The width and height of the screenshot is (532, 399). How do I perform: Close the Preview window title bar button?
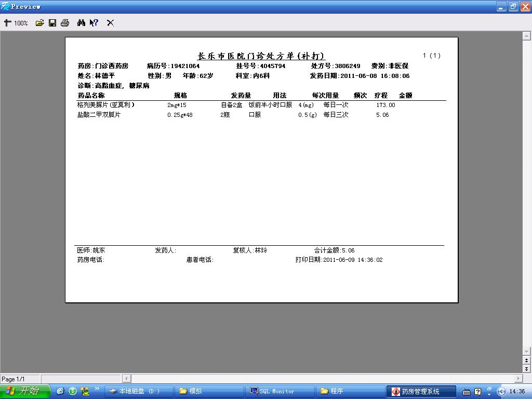coord(525,6)
